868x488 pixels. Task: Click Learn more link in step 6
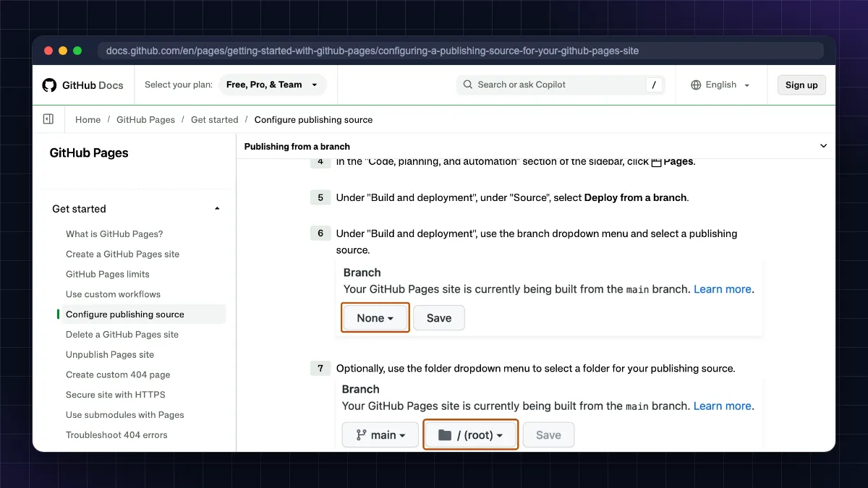click(x=723, y=289)
